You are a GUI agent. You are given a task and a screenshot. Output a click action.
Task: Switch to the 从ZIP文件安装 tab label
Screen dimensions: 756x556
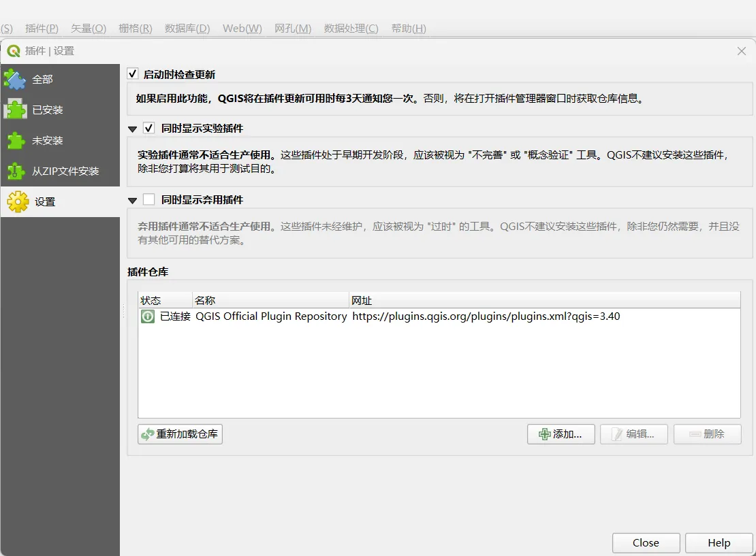pos(65,171)
